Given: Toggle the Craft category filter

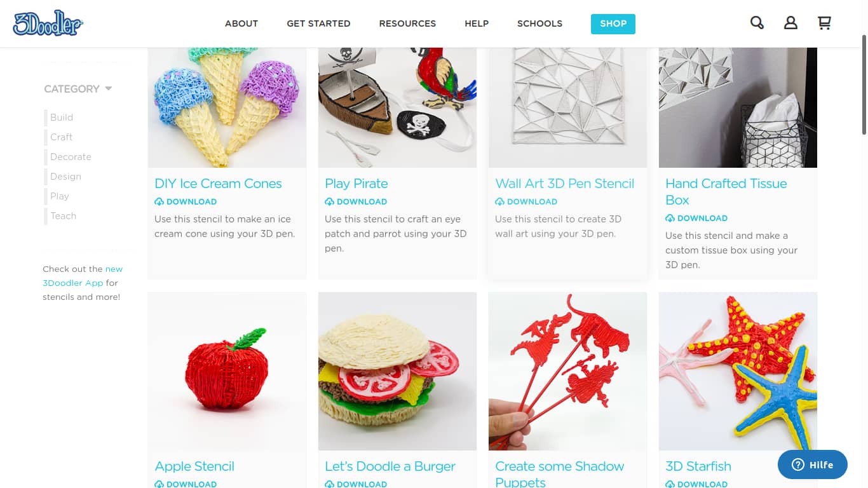Looking at the screenshot, I should tap(61, 137).
